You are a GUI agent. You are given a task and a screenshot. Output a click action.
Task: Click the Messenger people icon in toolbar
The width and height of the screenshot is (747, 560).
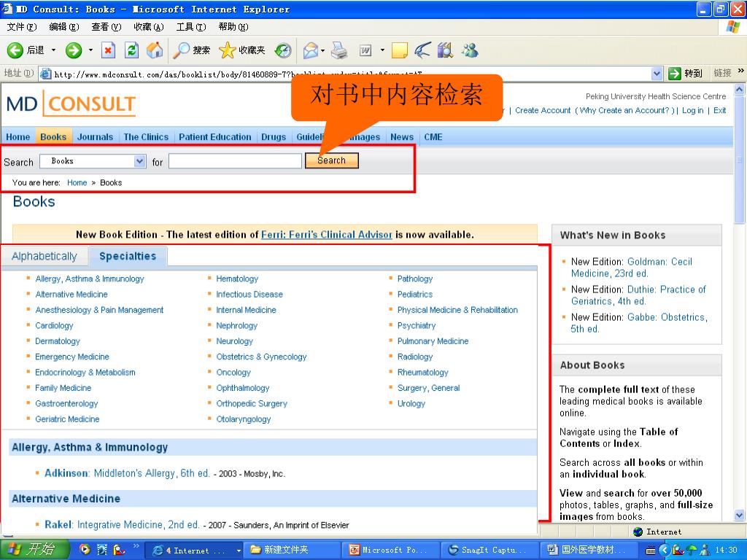click(x=471, y=50)
